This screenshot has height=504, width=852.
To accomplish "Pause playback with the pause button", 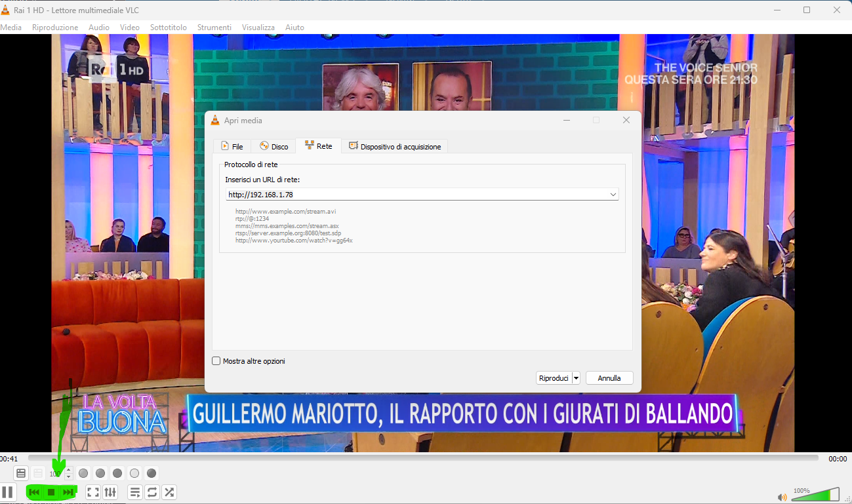I will [x=7, y=492].
